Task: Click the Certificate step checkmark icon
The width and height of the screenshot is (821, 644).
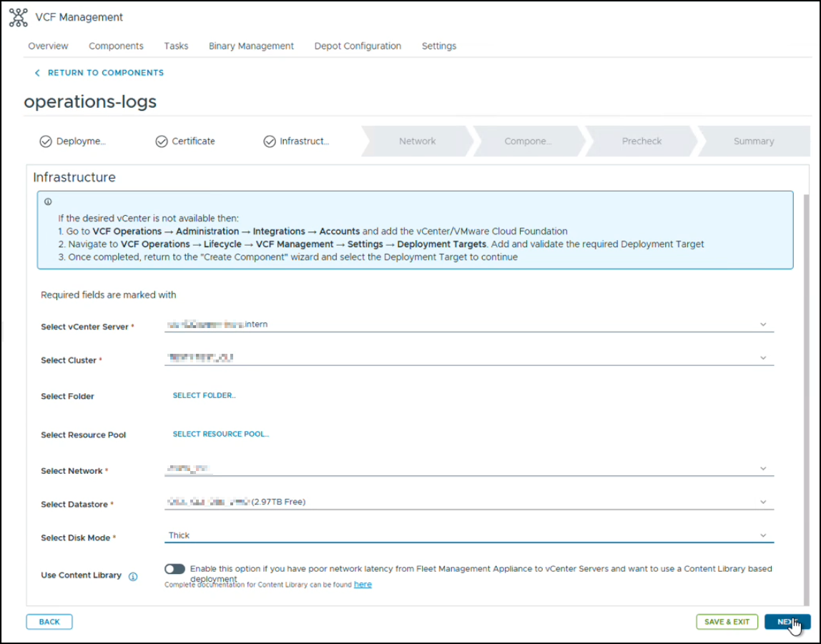Action: coord(162,142)
